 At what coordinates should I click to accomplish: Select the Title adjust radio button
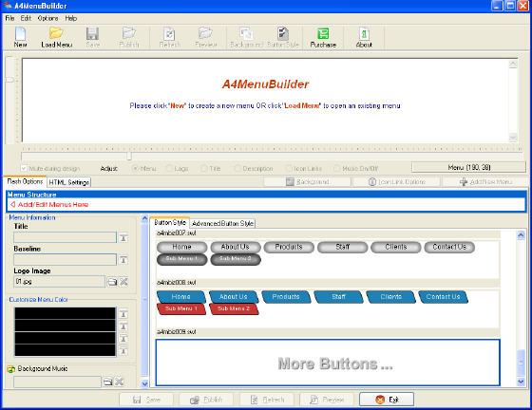click(x=204, y=168)
